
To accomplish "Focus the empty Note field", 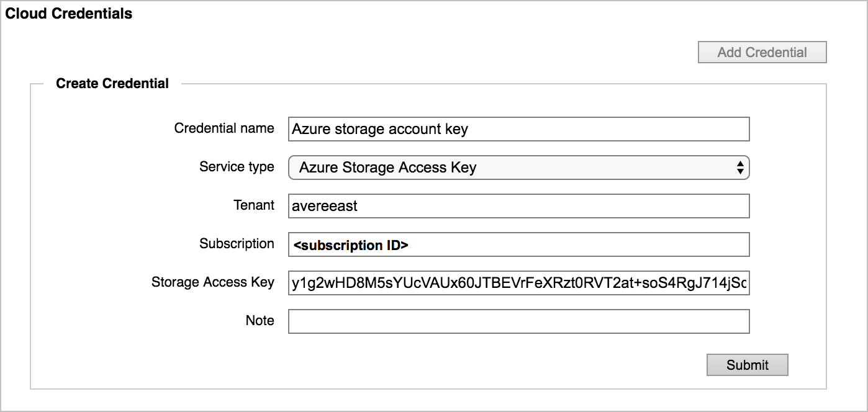I will pos(518,321).
